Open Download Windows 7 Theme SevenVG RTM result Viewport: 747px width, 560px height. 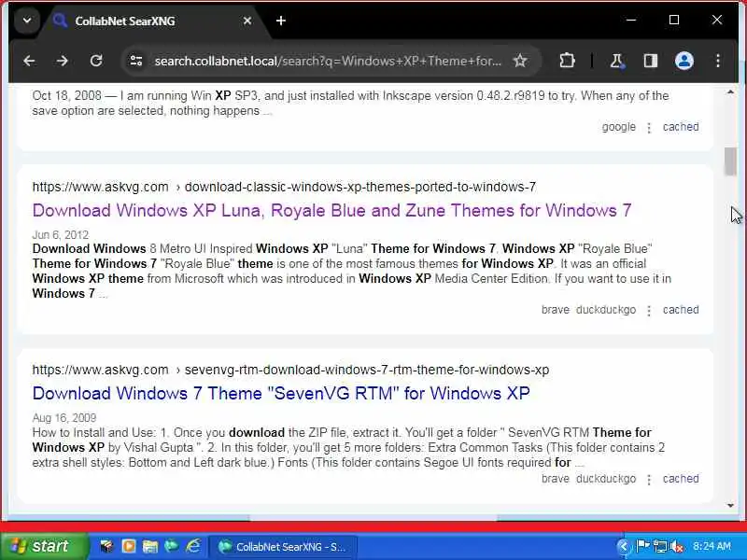coord(281,393)
